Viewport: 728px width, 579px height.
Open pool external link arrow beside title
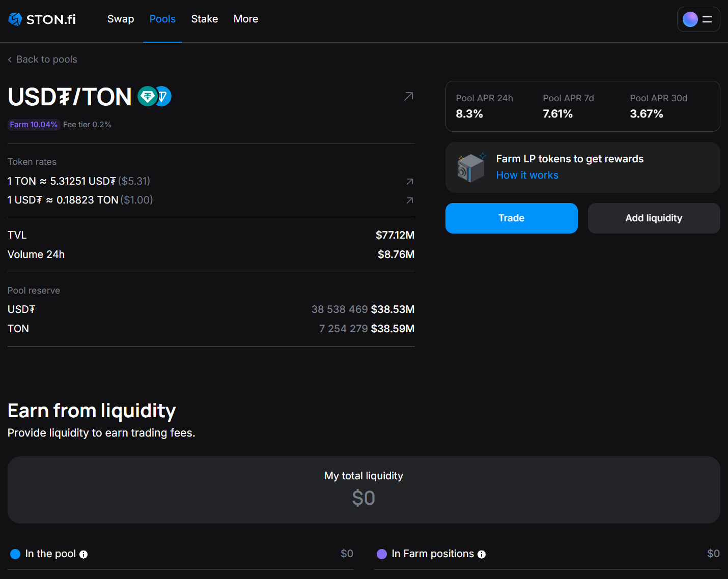(408, 96)
